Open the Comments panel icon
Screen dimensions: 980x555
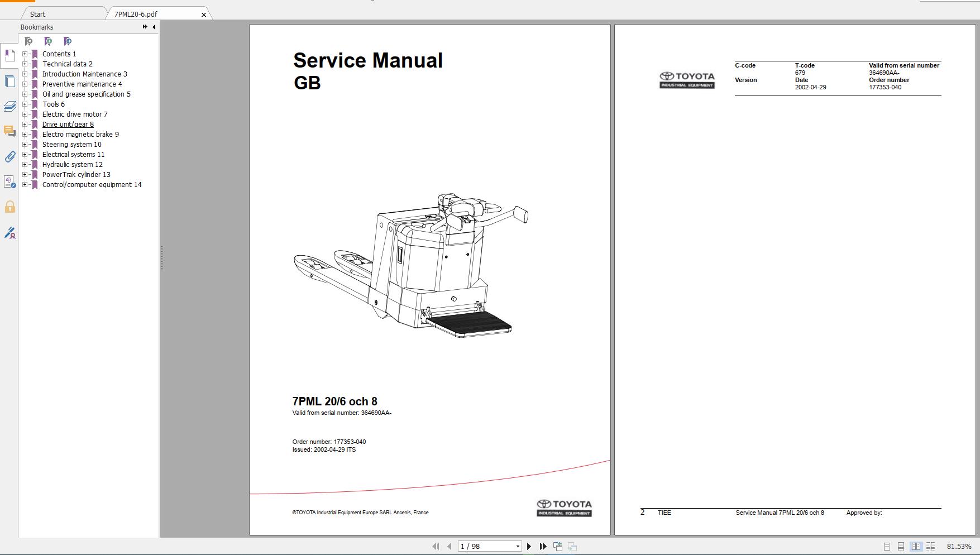coord(9,131)
